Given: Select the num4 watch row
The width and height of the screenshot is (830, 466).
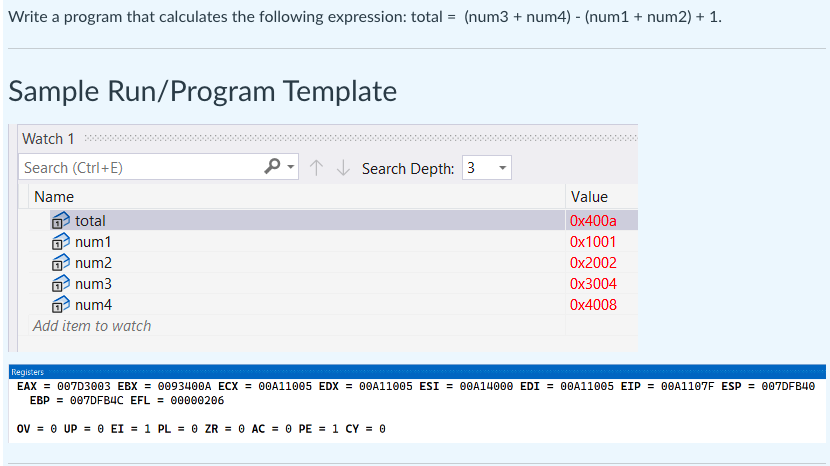Looking at the screenshot, I should 333,305.
